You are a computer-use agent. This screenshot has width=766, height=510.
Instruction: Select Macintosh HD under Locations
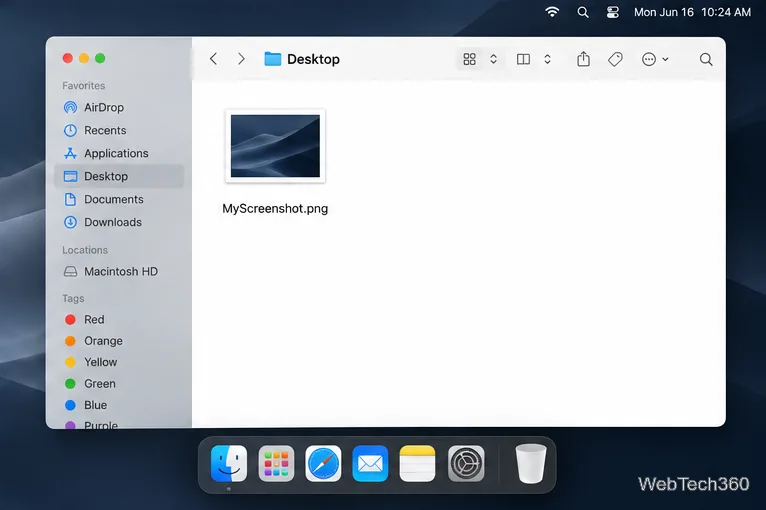coord(119,272)
